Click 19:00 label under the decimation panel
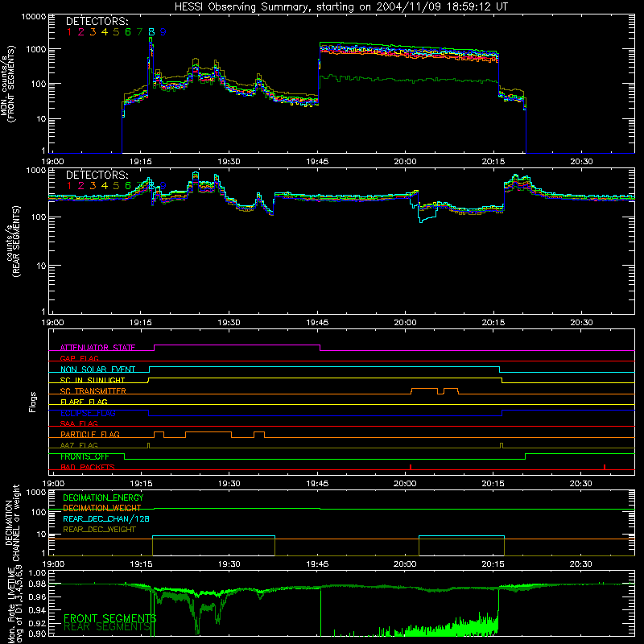 pyautogui.click(x=53, y=564)
